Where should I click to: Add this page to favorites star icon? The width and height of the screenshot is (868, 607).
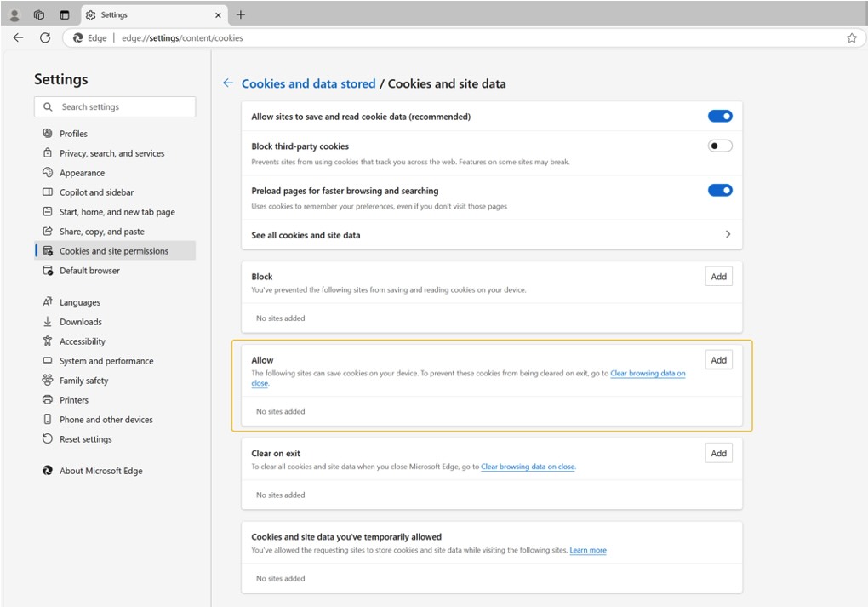pos(851,37)
